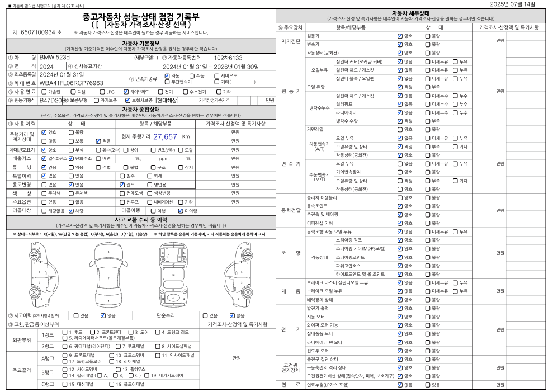The image size is (553, 392).
Task: Click the right side-view car diagram
Action: (x=238, y=275)
